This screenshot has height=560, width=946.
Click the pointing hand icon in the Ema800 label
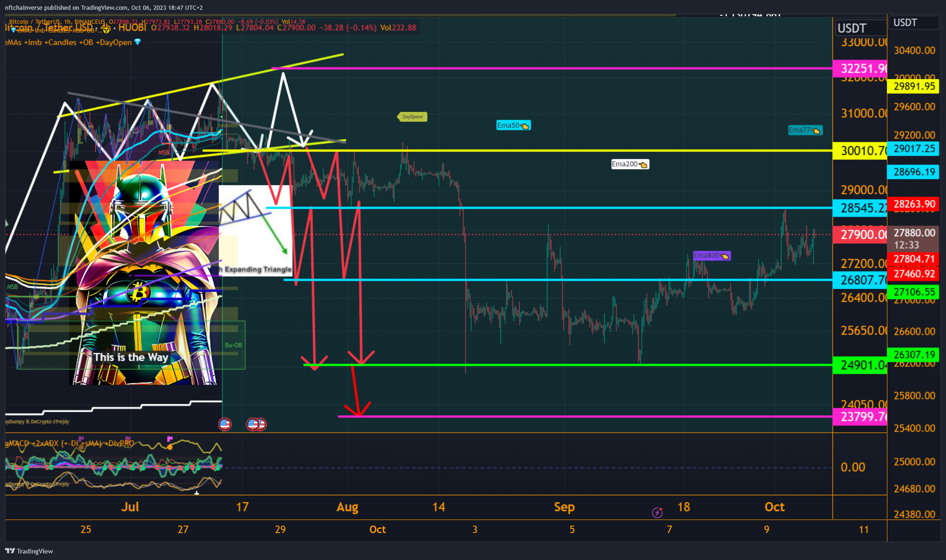pyautogui.click(x=725, y=256)
